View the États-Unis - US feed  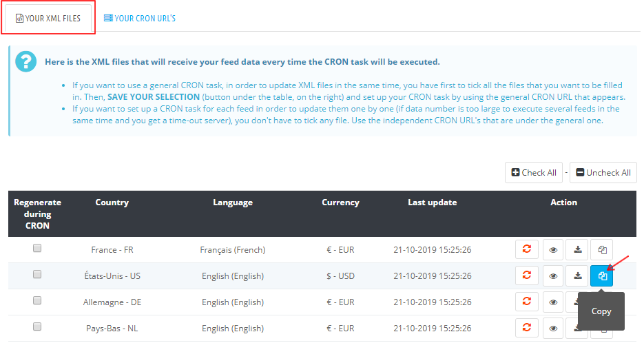[552, 276]
